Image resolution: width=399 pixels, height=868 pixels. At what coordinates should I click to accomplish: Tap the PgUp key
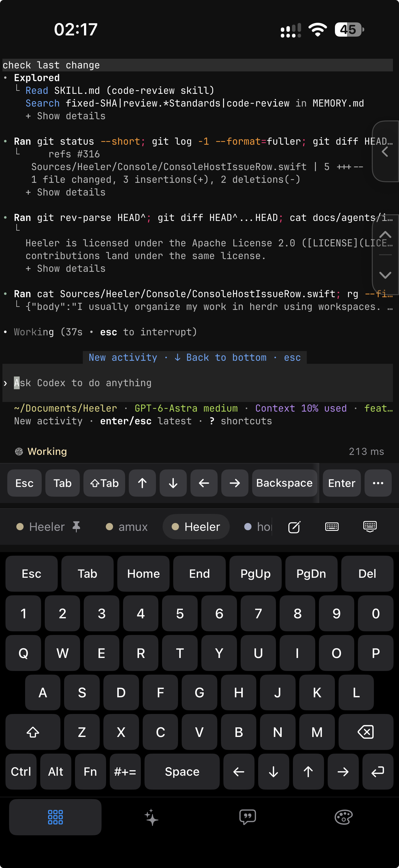point(255,574)
